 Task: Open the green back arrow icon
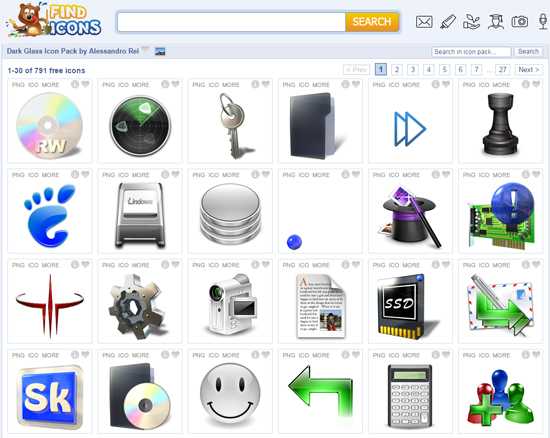(320, 389)
